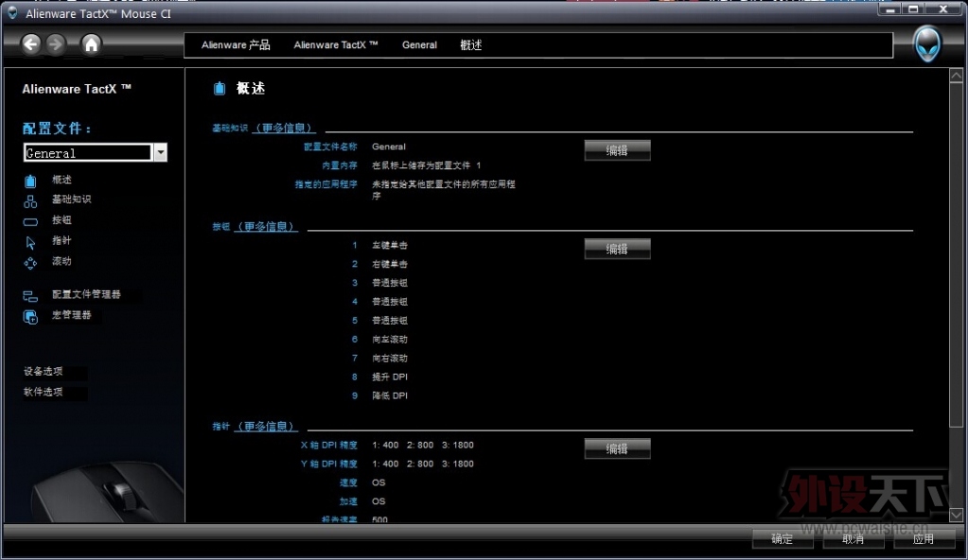The height and width of the screenshot is (560, 968).
Task: Open 指针 section via the cursor icon
Action: [x=30, y=243]
